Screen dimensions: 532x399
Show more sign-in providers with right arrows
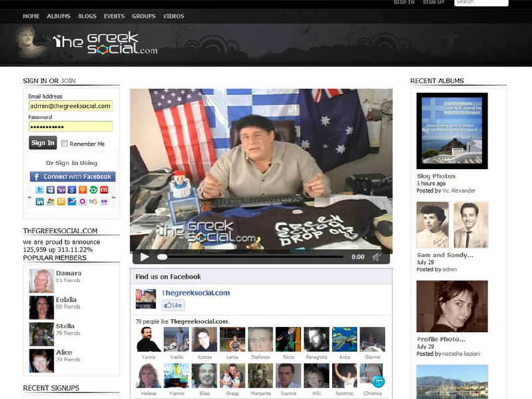tap(114, 197)
